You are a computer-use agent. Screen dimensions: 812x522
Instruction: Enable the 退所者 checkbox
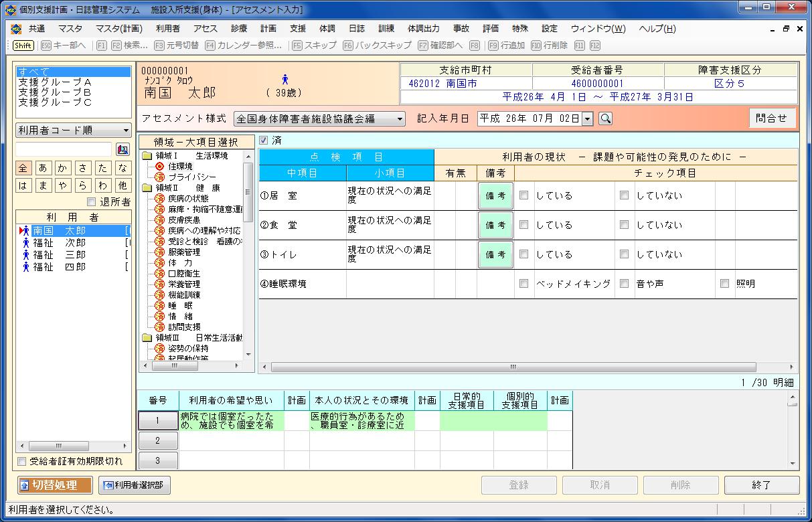tap(92, 202)
